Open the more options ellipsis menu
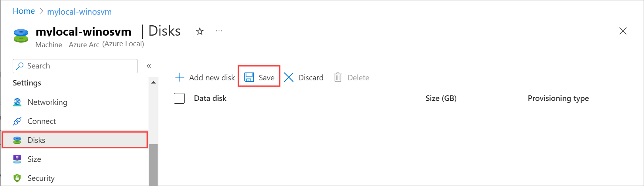 click(x=219, y=31)
